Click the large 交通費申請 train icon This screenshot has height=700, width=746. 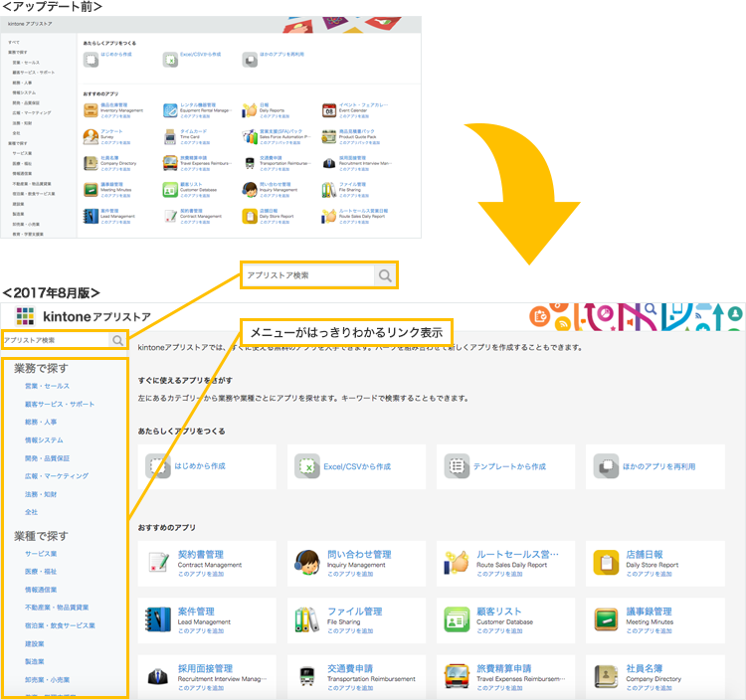pyautogui.click(x=307, y=676)
